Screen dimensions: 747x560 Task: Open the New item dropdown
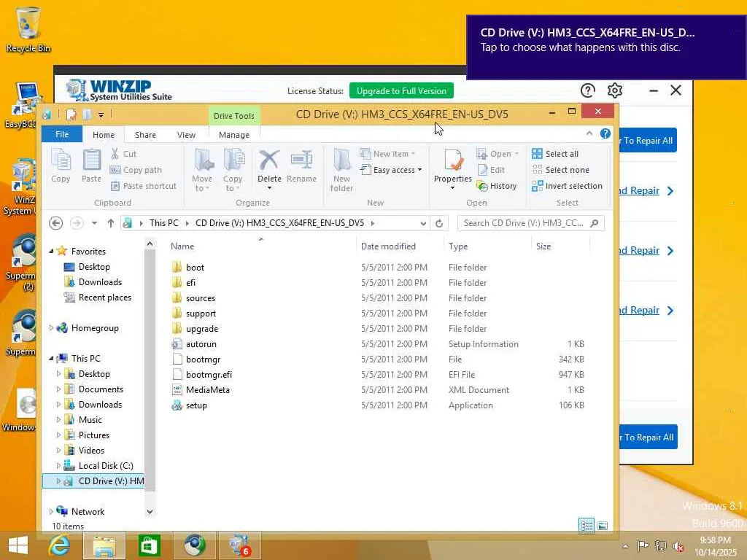pyautogui.click(x=387, y=154)
